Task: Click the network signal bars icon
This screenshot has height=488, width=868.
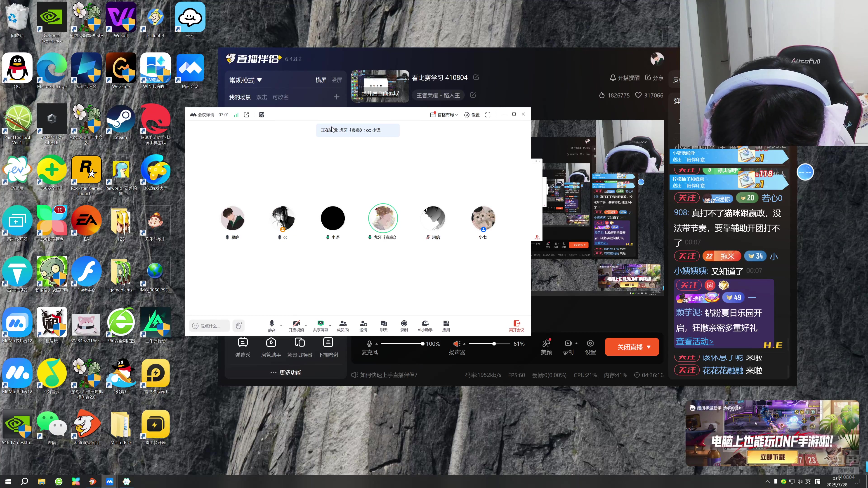Action: 236,115
